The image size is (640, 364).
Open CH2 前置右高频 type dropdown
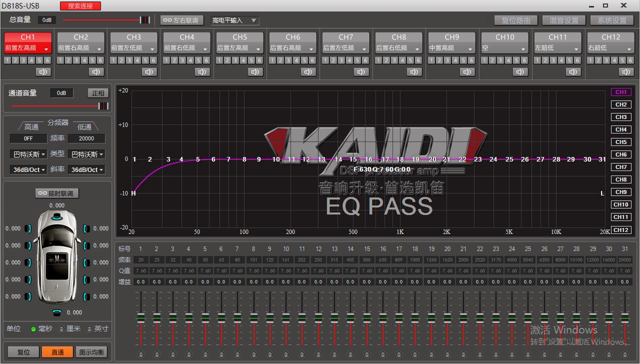(x=81, y=48)
